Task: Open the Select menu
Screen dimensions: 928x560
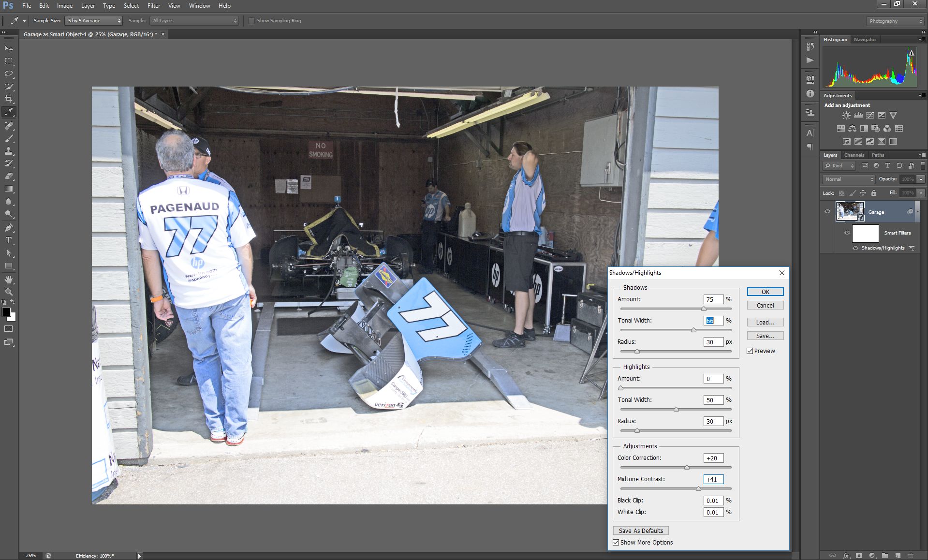Action: click(x=131, y=6)
